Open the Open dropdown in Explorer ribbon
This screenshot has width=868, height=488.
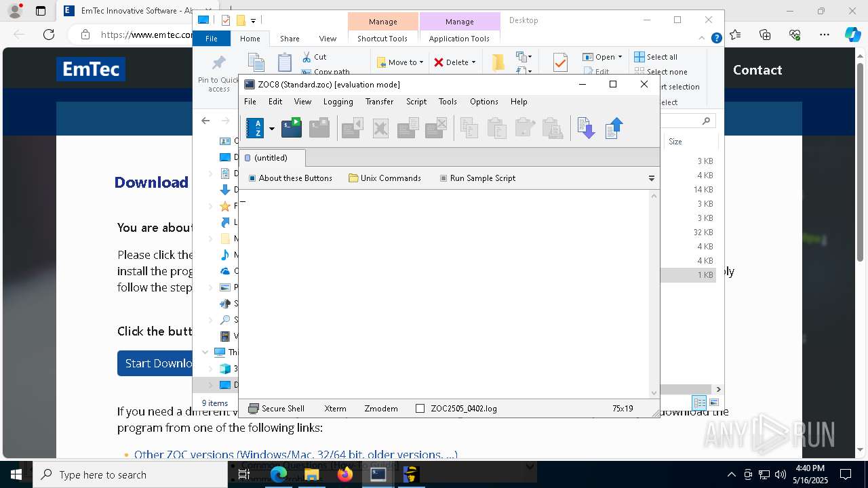coord(602,57)
